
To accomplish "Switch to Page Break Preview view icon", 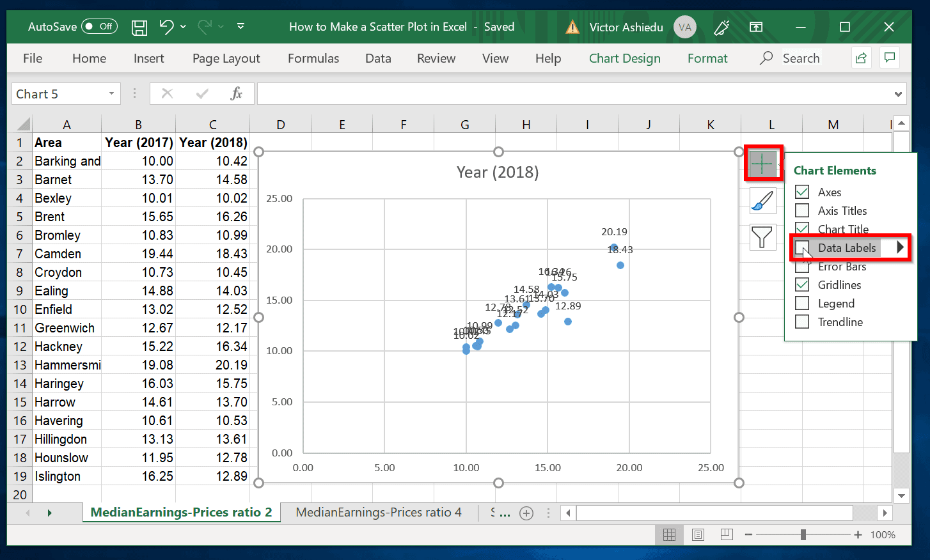I will click(x=727, y=534).
